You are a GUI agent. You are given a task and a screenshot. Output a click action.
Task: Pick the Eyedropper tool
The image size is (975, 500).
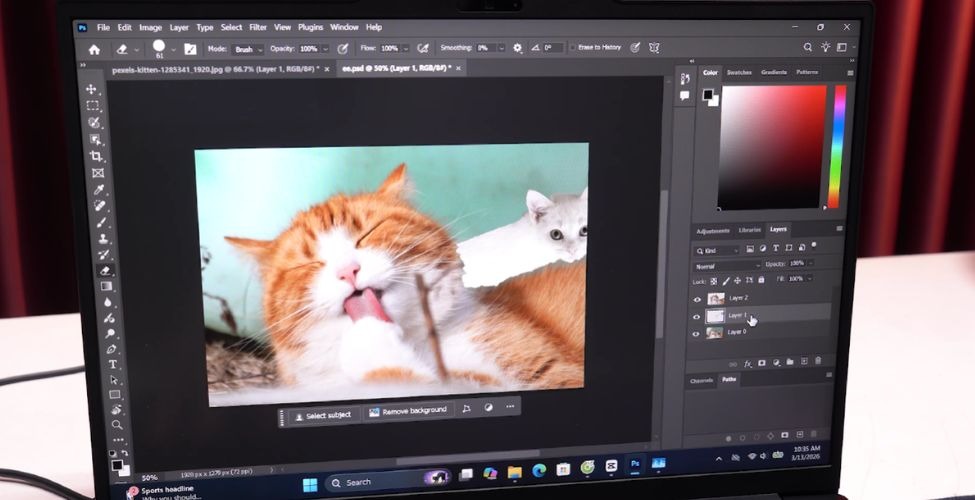click(x=99, y=189)
